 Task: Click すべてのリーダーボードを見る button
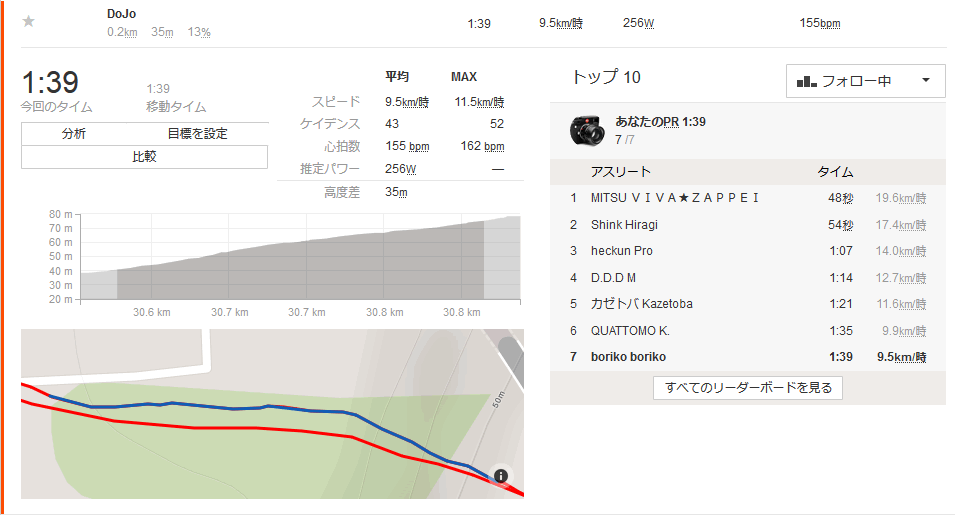[x=748, y=388]
